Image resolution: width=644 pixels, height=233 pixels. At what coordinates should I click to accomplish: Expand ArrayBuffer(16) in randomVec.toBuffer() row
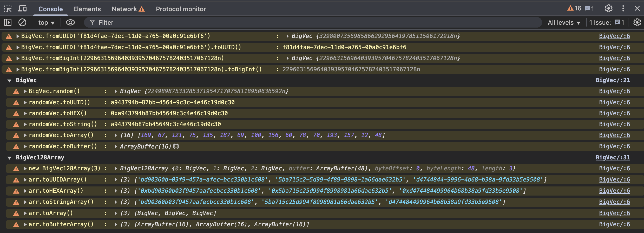116,146
